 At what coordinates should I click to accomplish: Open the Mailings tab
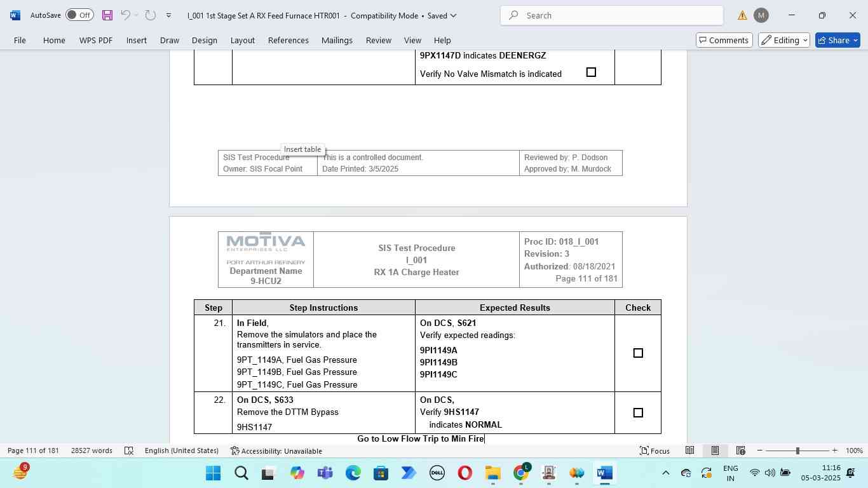click(337, 40)
